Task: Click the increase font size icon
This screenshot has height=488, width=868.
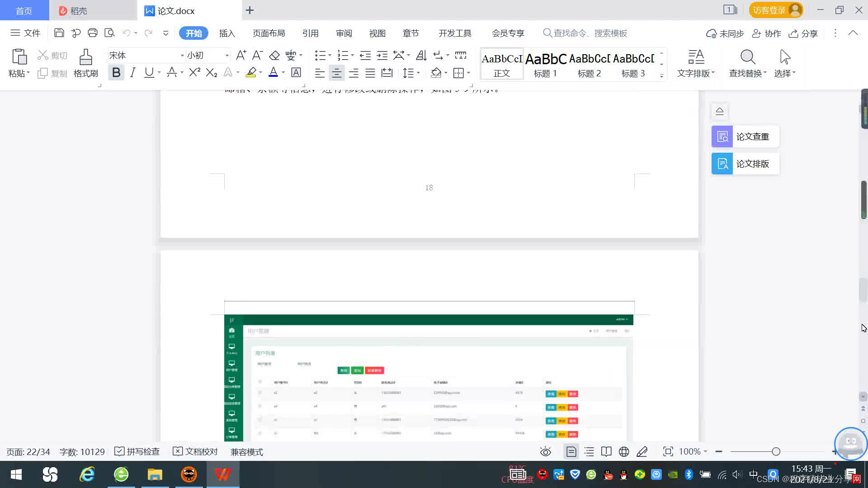Action: (241, 55)
